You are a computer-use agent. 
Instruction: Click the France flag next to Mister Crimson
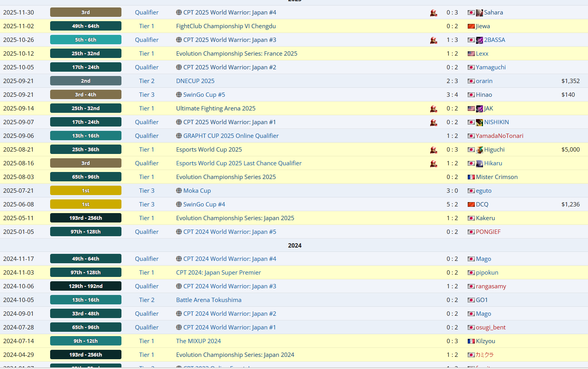click(x=471, y=177)
